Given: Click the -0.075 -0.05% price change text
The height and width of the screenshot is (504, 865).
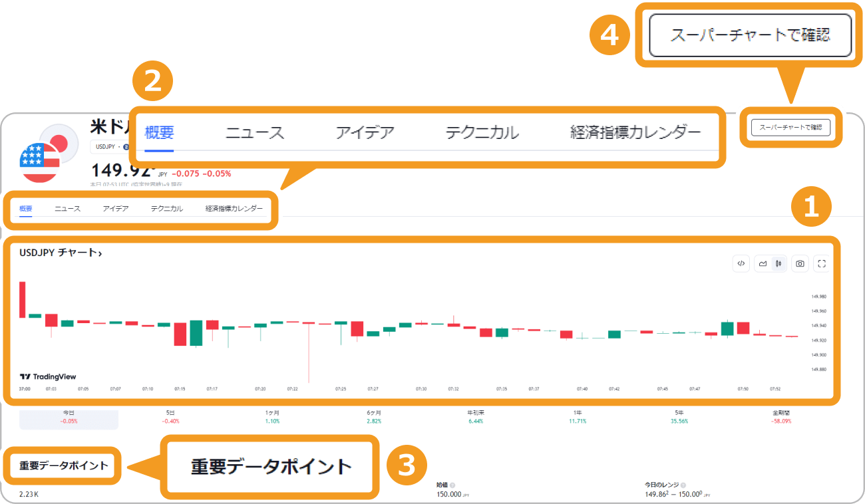Looking at the screenshot, I should (x=201, y=174).
